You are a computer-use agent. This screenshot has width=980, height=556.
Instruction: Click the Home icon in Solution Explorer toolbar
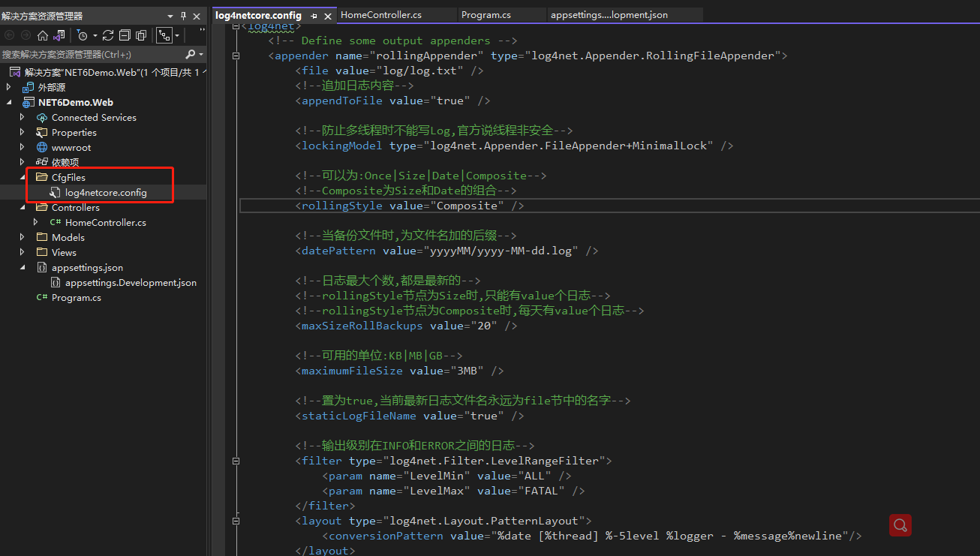(x=43, y=35)
